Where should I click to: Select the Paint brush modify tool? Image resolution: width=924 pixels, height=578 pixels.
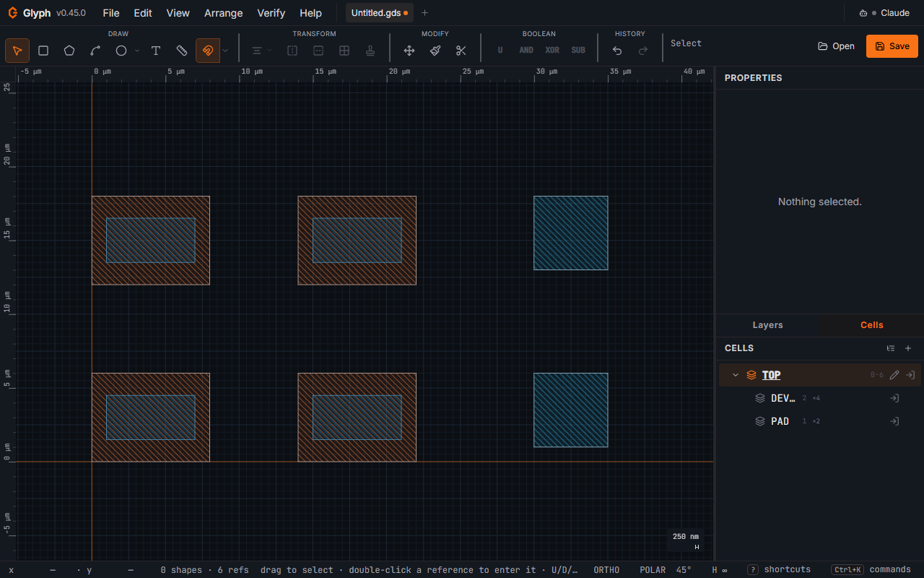(435, 51)
